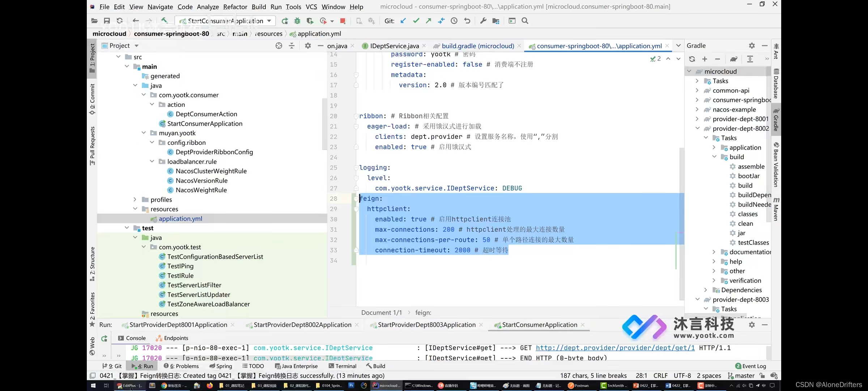This screenshot has width=868, height=391.
Task: Open Project Structure icon
Action: pos(496,21)
